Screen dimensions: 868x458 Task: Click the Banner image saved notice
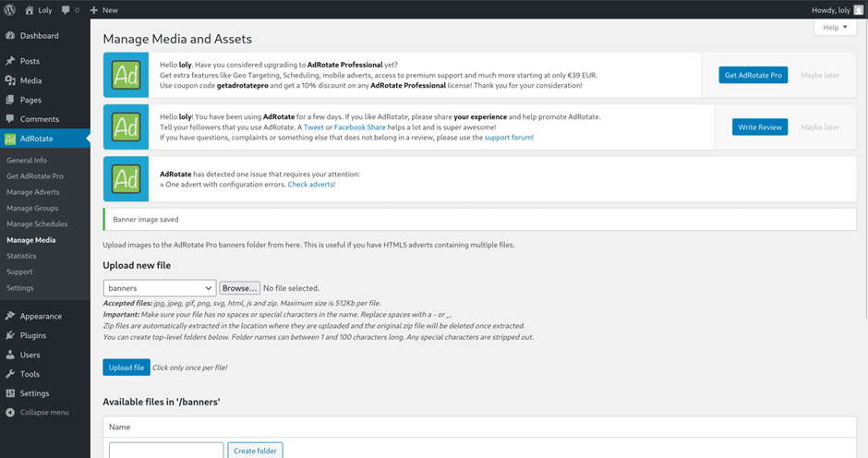[479, 220]
